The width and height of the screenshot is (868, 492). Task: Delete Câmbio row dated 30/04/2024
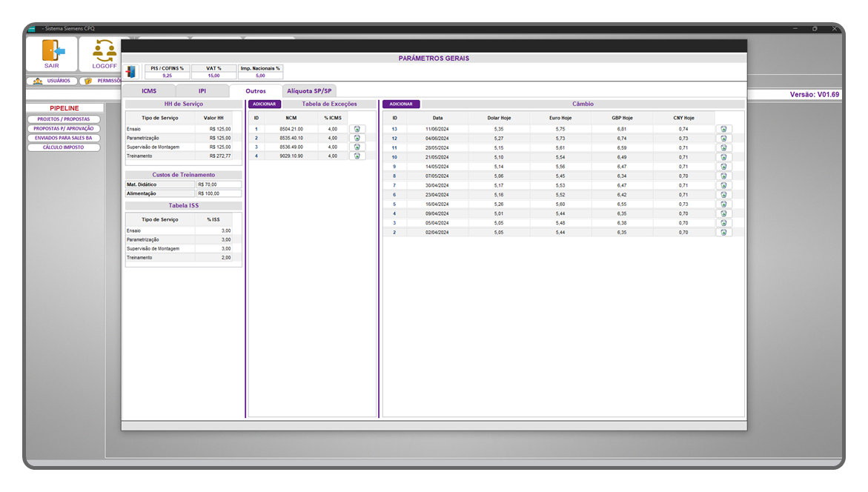(x=723, y=185)
